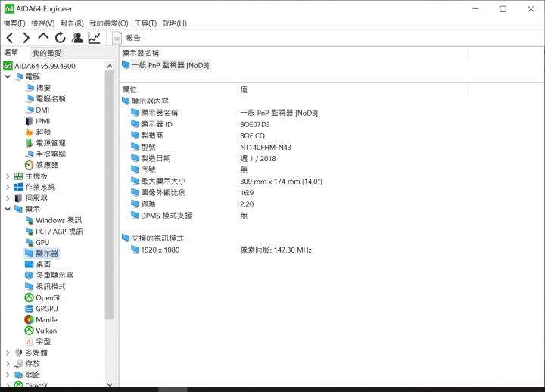This screenshot has height=392, width=545.
Task: Click the 存放 storage icon
Action: [18, 364]
